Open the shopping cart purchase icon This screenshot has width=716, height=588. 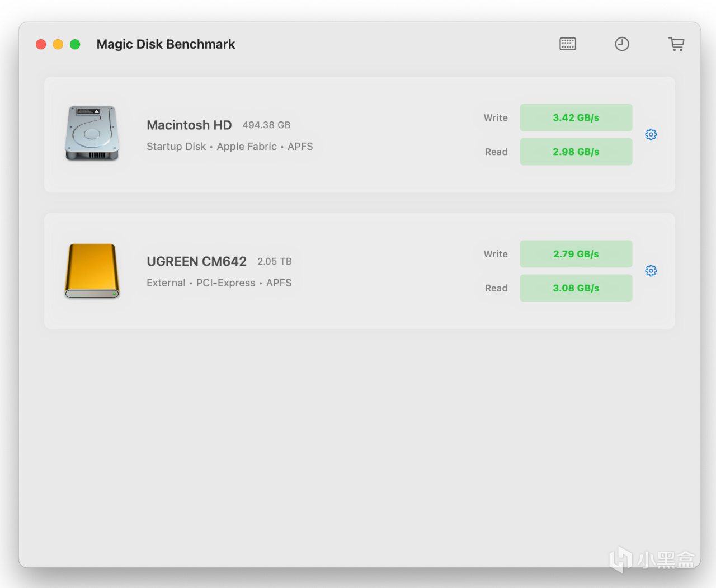[x=676, y=44]
